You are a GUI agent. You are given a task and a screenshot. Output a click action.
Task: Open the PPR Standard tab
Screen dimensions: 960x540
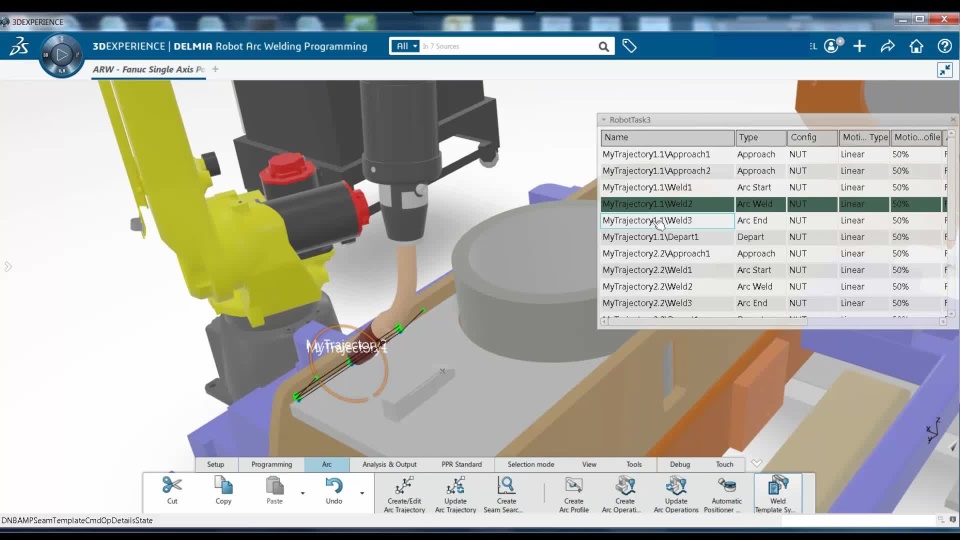pyautogui.click(x=462, y=464)
